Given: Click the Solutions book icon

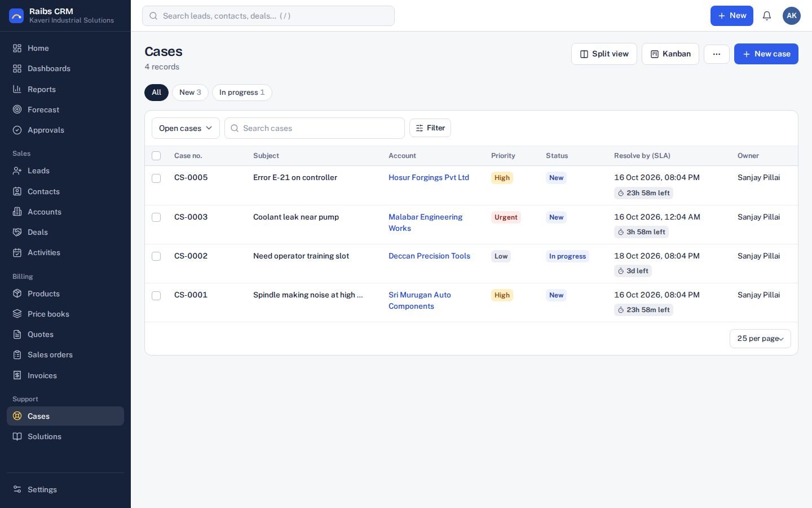Looking at the screenshot, I should [17, 436].
